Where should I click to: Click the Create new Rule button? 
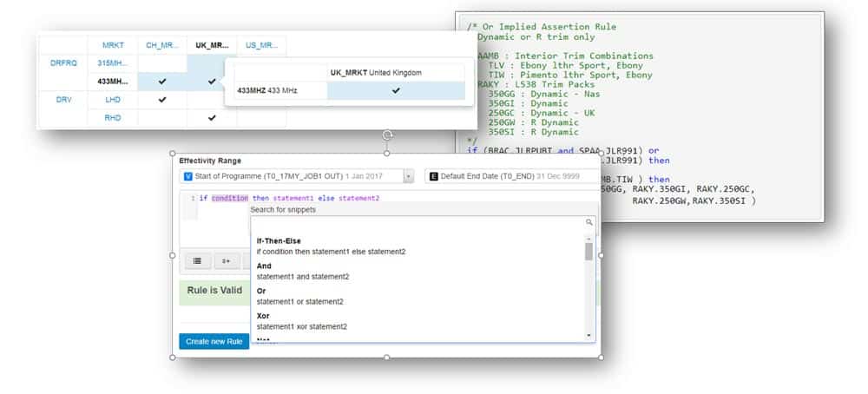(x=214, y=341)
